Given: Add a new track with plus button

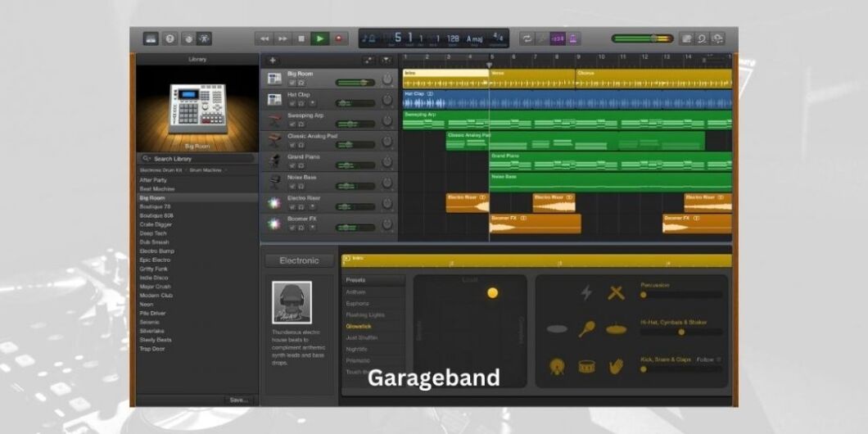Looking at the screenshot, I should (273, 61).
